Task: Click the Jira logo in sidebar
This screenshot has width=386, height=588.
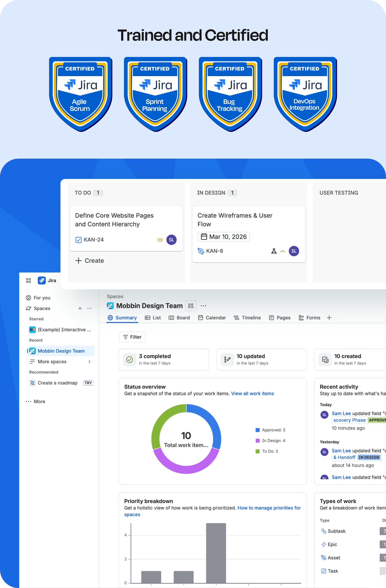Action: pos(42,280)
